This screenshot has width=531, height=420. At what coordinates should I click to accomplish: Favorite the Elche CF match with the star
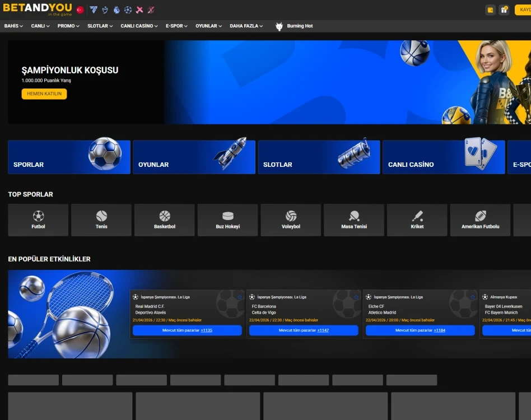[473, 297]
